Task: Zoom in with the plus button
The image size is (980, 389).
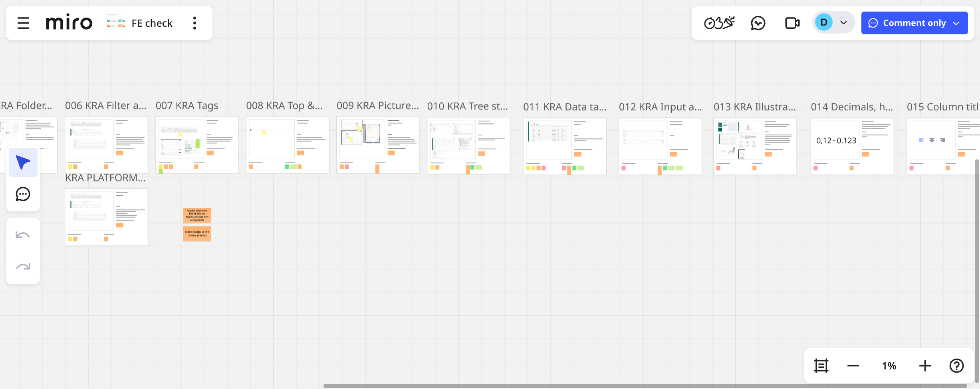Action: pos(925,366)
